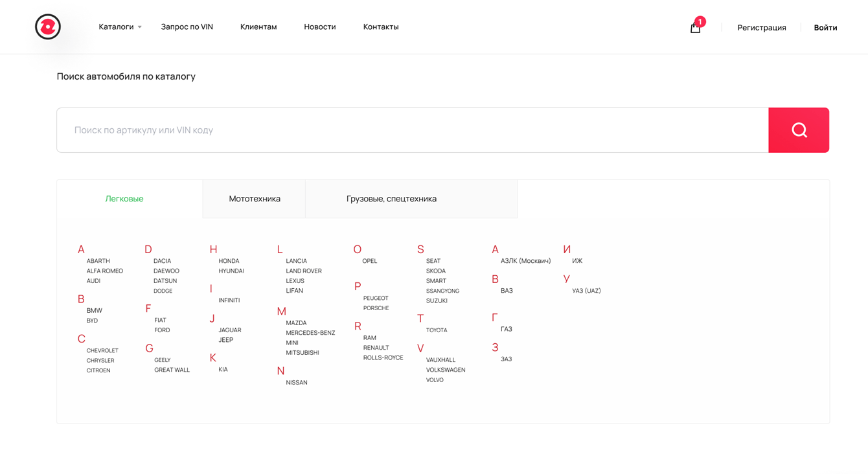Open the TOYOTA catalog link
The height and width of the screenshot is (474, 868).
click(437, 330)
